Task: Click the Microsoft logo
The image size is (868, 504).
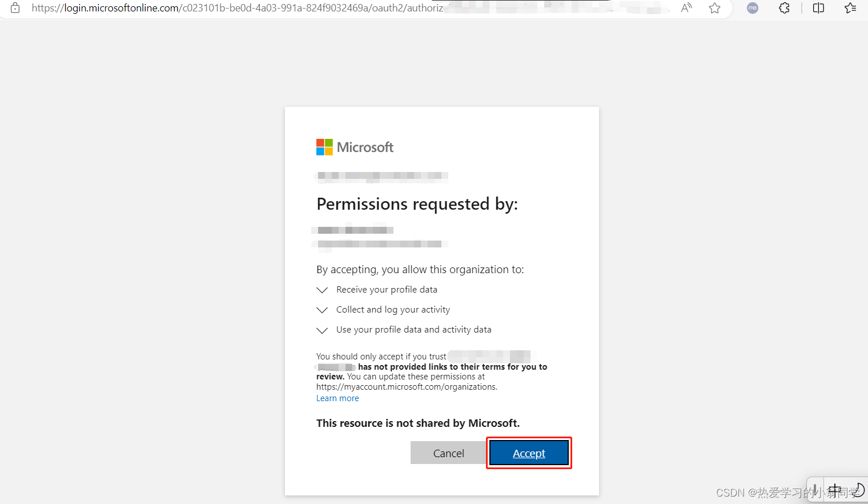Action: tap(355, 147)
